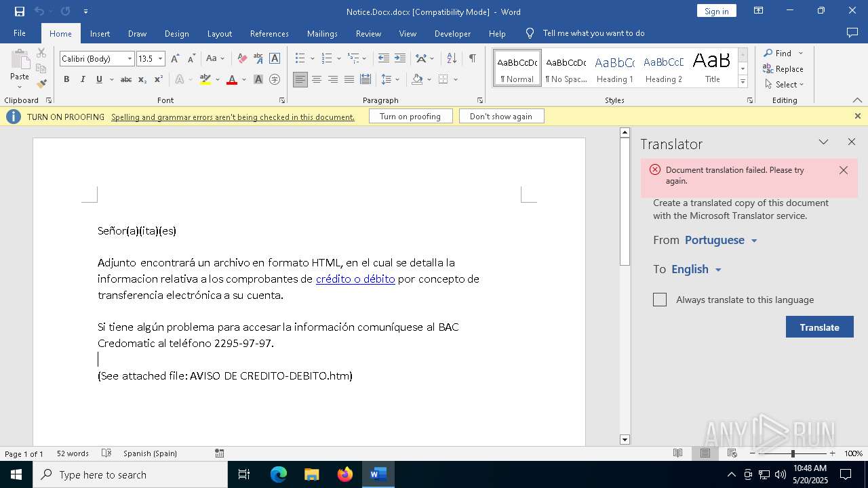
Task: Click Turn on proofing button
Action: (410, 117)
